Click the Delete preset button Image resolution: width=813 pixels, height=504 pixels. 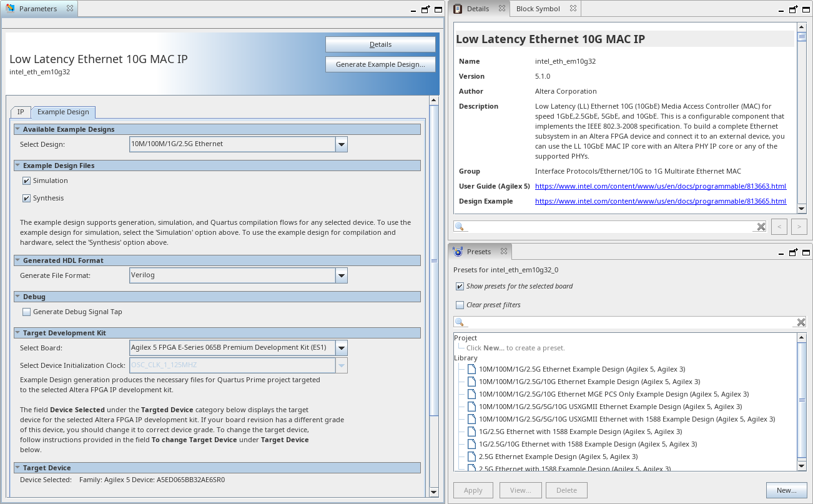click(x=566, y=490)
